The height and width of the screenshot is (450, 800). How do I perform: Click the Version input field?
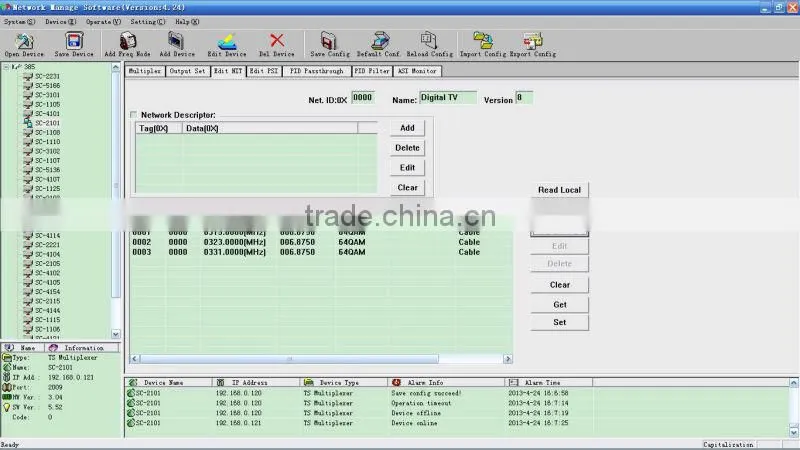[x=524, y=97]
